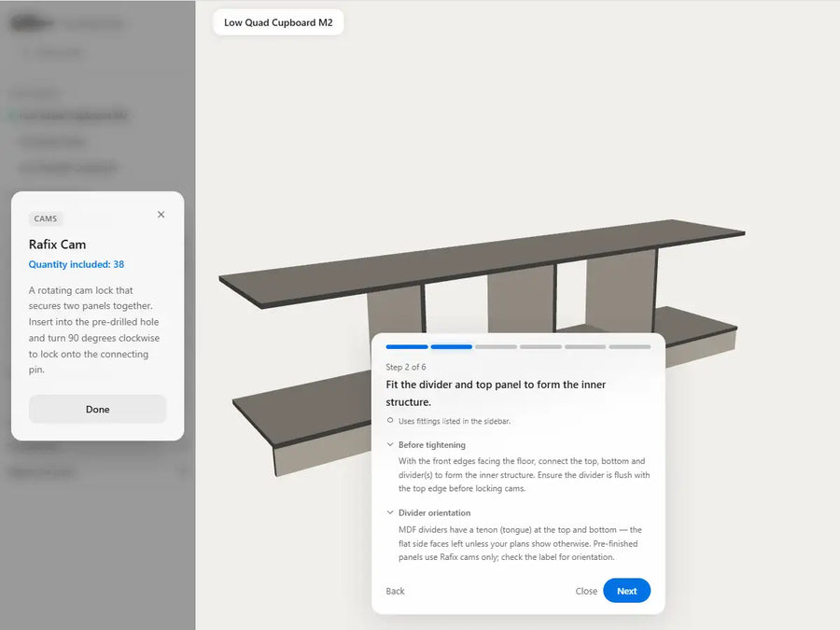Advance with the blue Next button
This screenshot has width=840, height=630.
626,591
